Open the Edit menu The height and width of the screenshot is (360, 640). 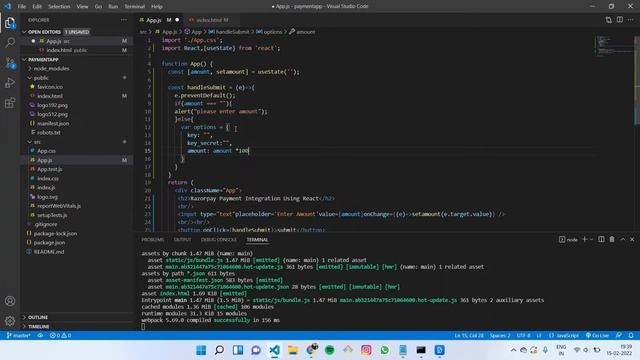(37, 6)
